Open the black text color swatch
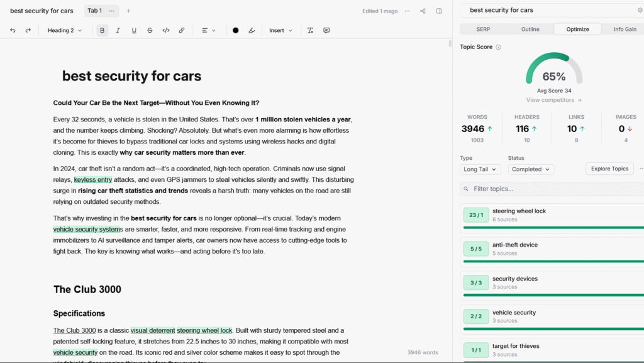This screenshot has height=363, width=644. pos(236,30)
